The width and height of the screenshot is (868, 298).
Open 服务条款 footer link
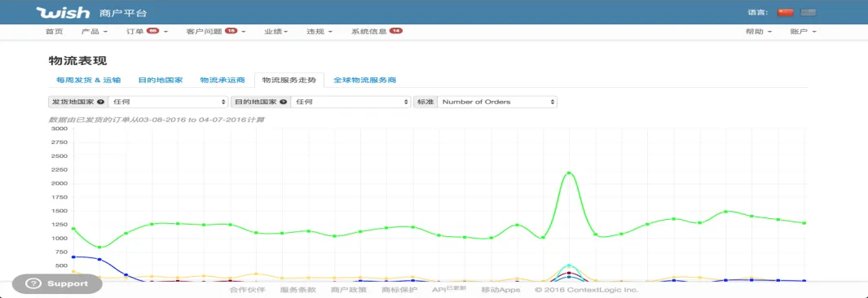pos(297,290)
